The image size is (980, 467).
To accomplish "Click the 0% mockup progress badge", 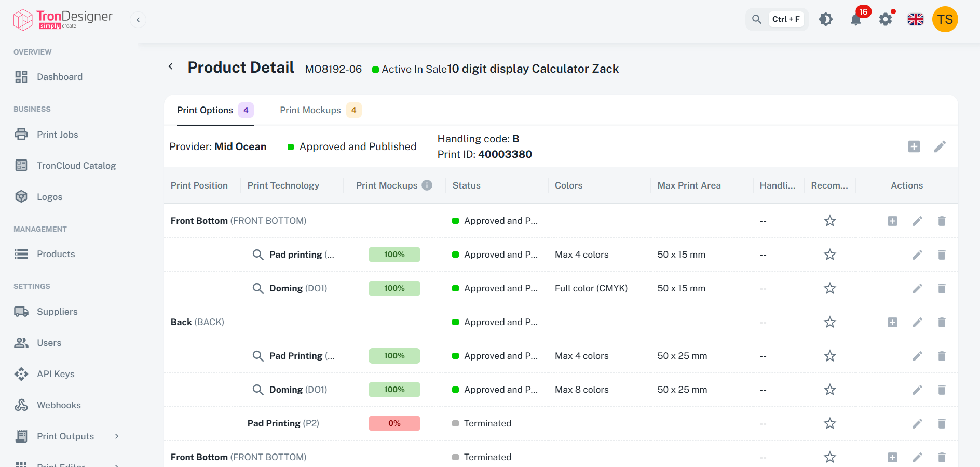I will pyautogui.click(x=394, y=423).
